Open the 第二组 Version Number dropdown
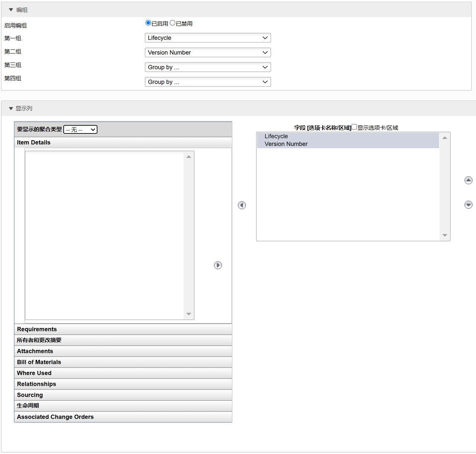 (x=208, y=52)
